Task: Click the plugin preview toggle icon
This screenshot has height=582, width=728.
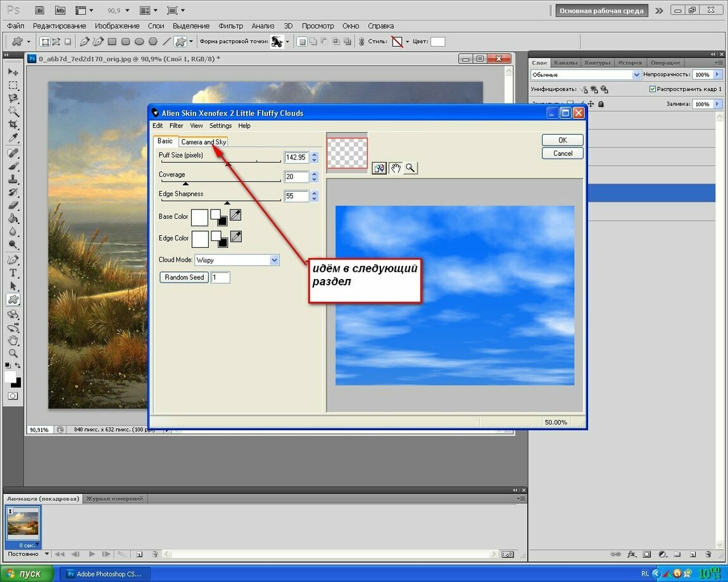Action: pyautogui.click(x=379, y=168)
